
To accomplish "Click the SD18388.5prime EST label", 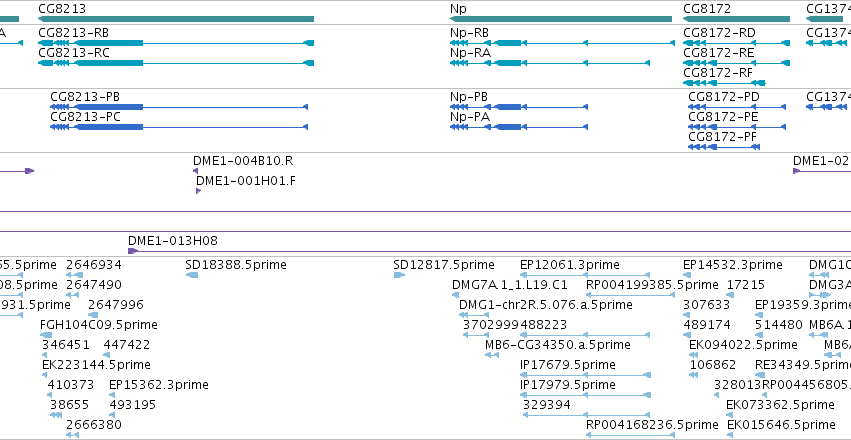I will coord(236,265).
